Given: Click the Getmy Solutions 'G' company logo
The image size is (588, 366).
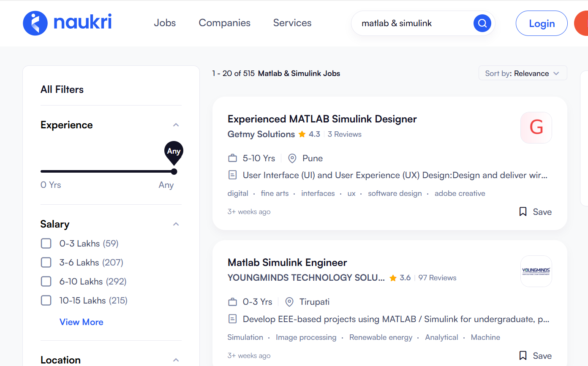Looking at the screenshot, I should click(x=536, y=127).
